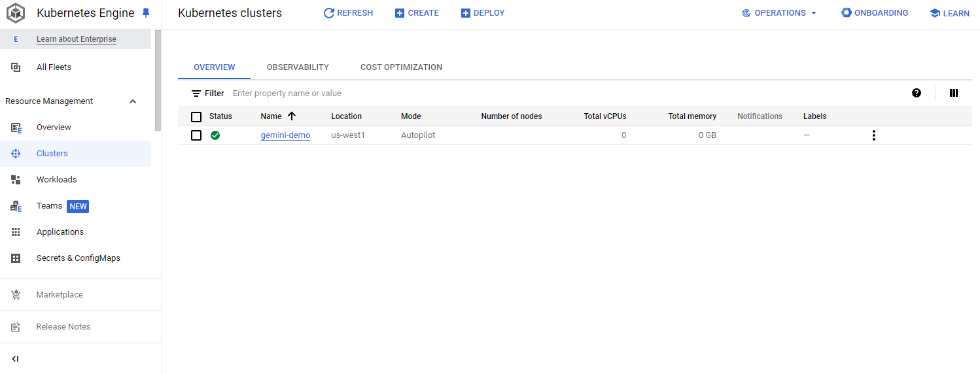Open the gemini-demo cluster link

click(285, 135)
